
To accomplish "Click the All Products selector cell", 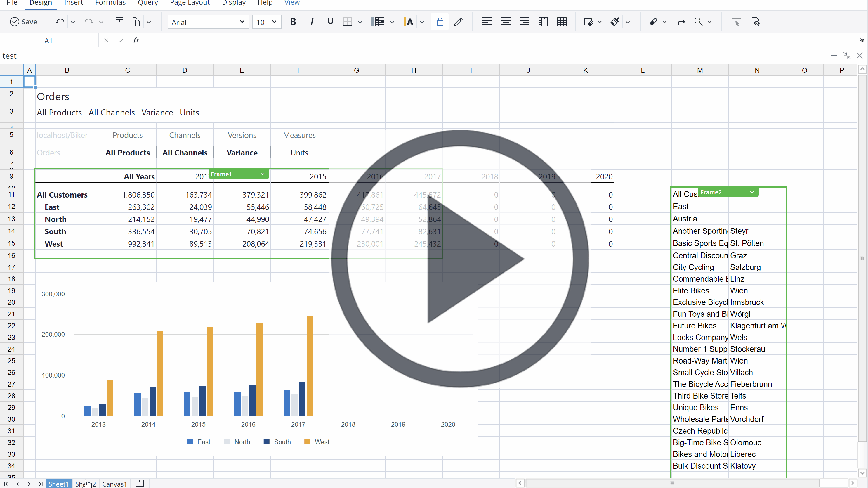I will click(127, 153).
